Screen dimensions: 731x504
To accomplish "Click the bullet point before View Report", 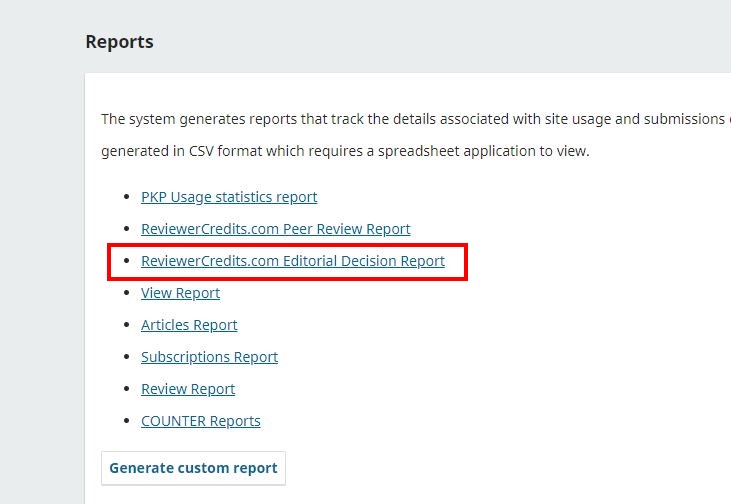I will click(126, 293).
